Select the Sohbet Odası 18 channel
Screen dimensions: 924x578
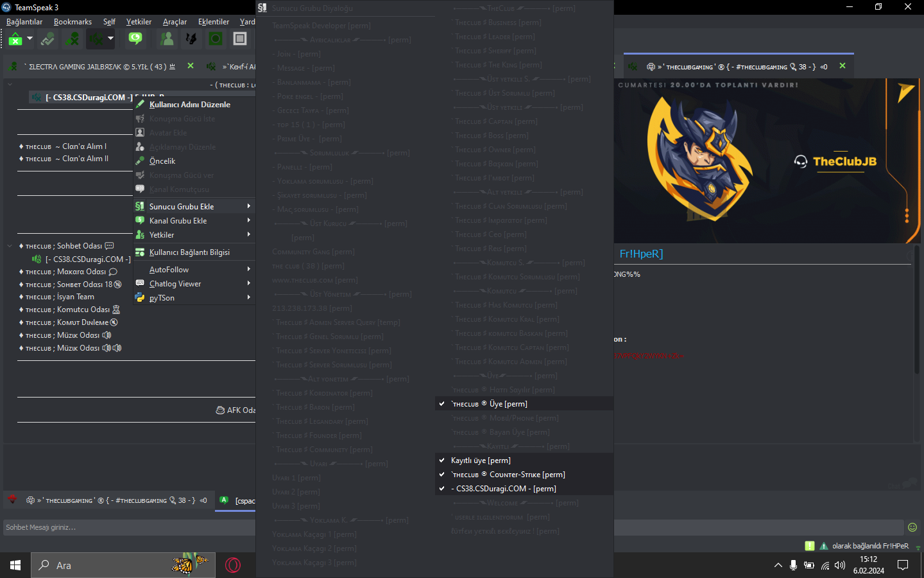(70, 285)
